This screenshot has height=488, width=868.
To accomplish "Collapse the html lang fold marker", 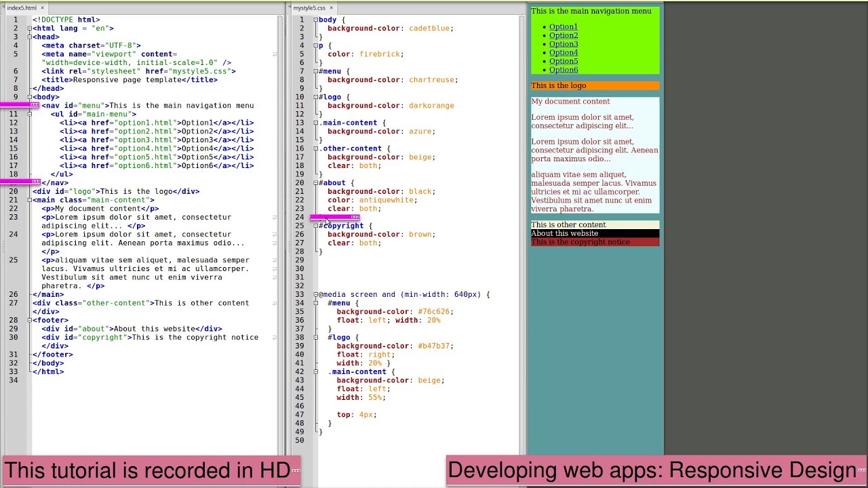I will pyautogui.click(x=30, y=28).
